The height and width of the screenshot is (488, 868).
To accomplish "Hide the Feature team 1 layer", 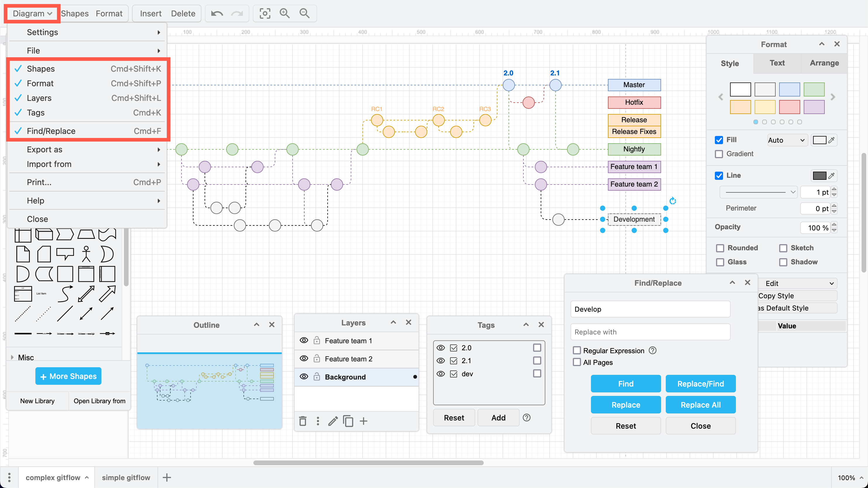I will point(304,340).
